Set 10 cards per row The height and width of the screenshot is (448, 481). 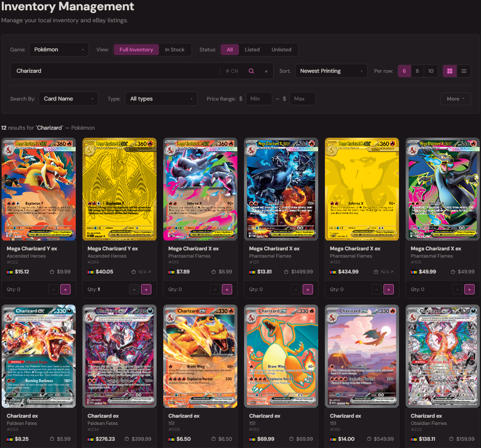click(x=431, y=71)
